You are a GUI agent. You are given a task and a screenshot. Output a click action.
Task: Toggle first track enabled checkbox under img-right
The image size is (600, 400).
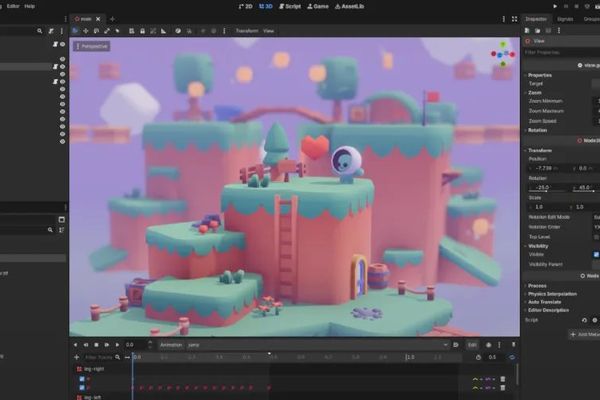click(x=82, y=379)
